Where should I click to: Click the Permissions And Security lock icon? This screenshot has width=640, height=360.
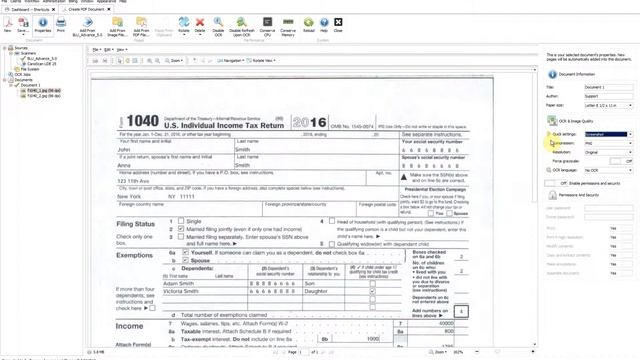pyautogui.click(x=552, y=195)
